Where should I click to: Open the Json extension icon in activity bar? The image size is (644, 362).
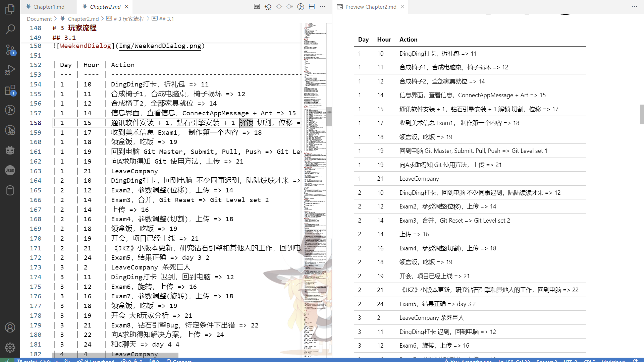tap(10, 170)
